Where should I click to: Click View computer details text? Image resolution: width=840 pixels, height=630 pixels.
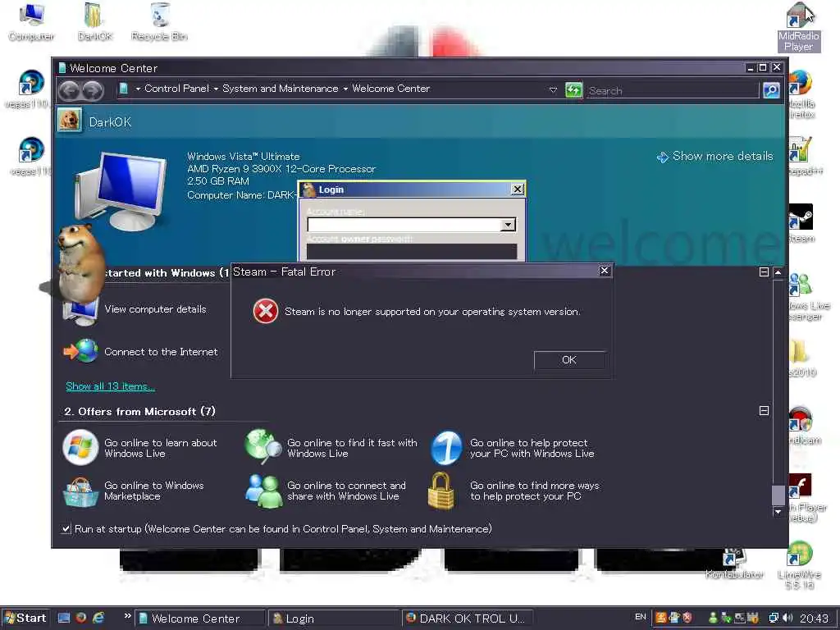pos(155,309)
